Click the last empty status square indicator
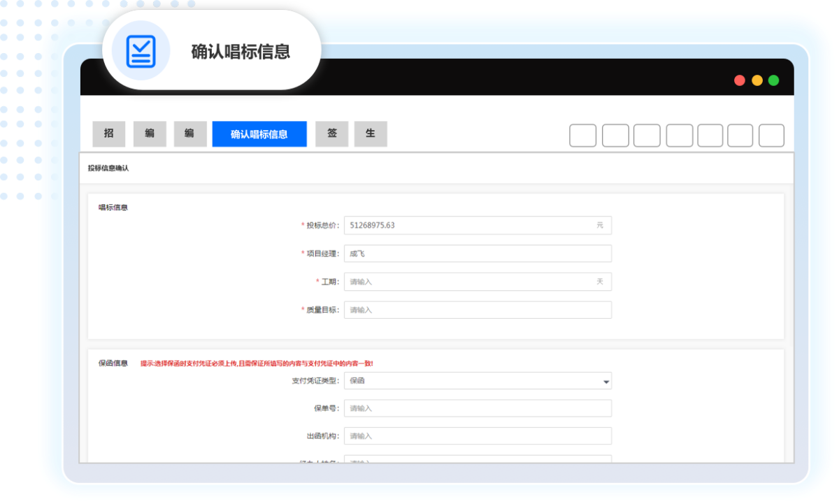Viewport: 839px width, 504px height. tap(771, 136)
